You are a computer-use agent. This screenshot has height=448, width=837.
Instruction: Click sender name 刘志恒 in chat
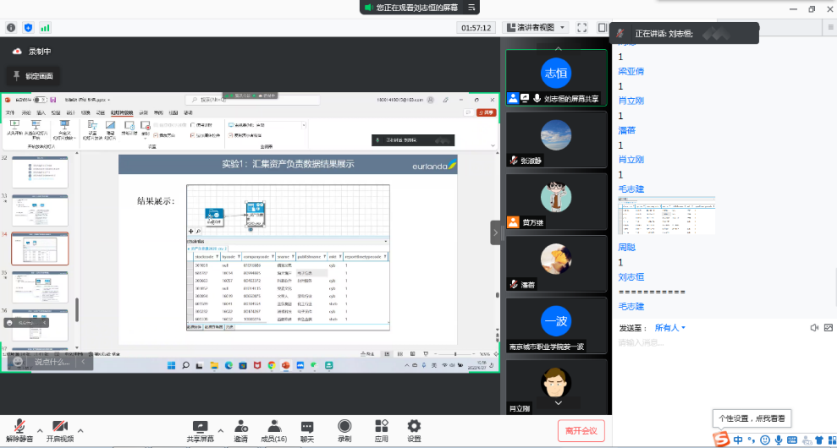click(631, 277)
